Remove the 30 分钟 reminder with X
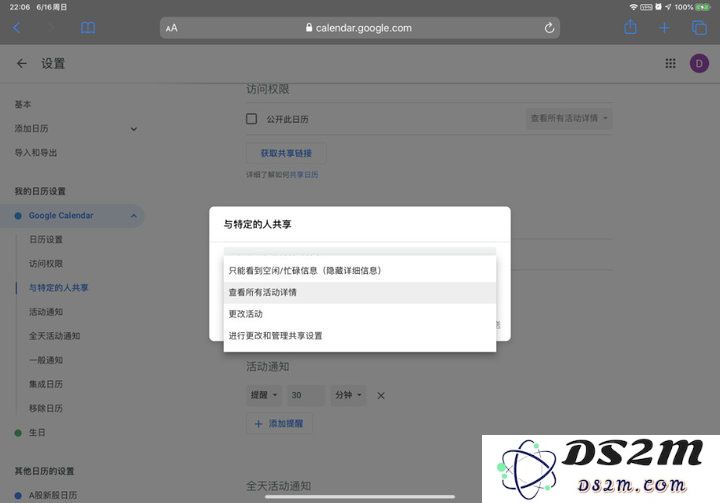This screenshot has height=503, width=720. pyautogui.click(x=381, y=396)
